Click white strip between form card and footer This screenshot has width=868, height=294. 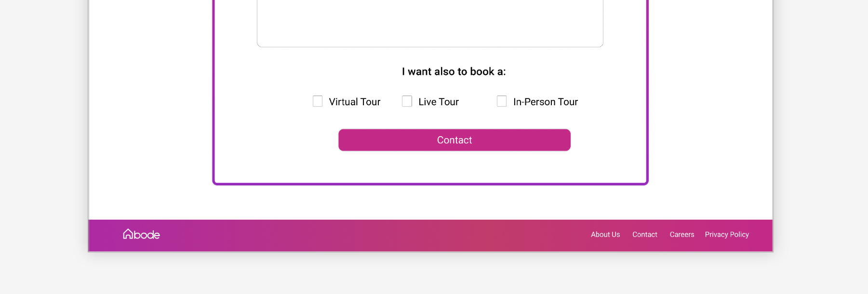430,203
